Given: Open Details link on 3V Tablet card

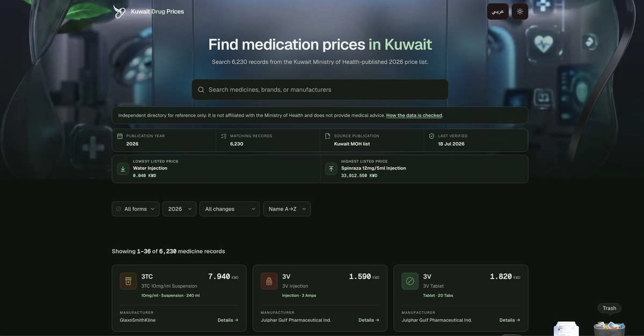Looking at the screenshot, I should point(510,320).
